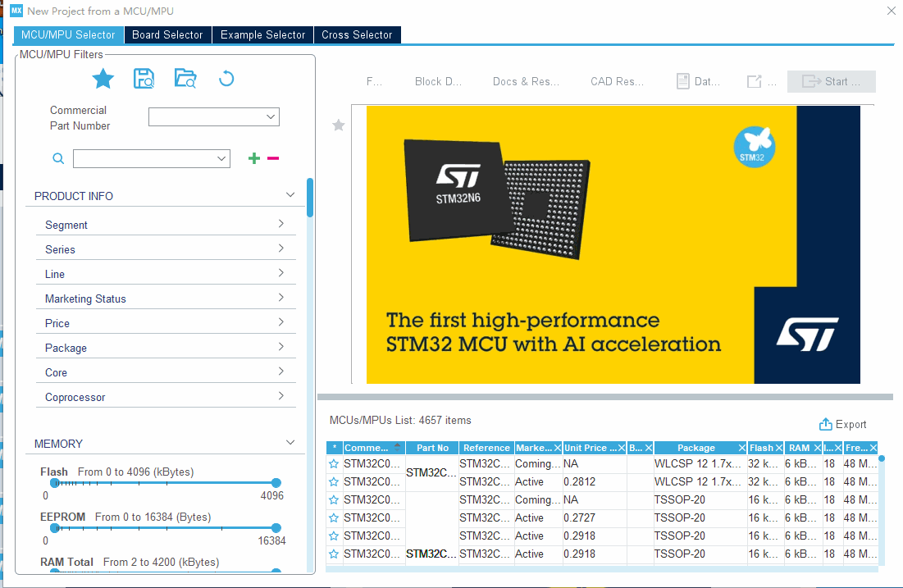Reset all filters with the refresh icon
This screenshot has height=588, width=903.
point(226,79)
